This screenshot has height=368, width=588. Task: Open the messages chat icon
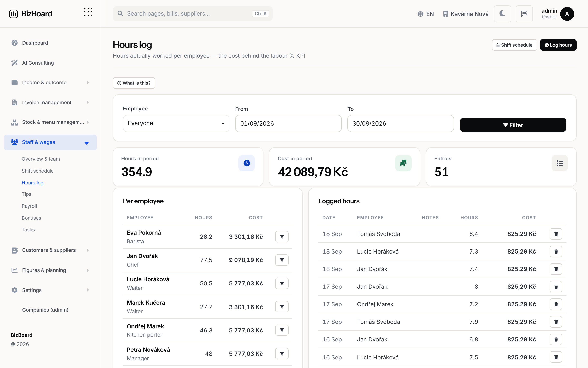pos(524,14)
